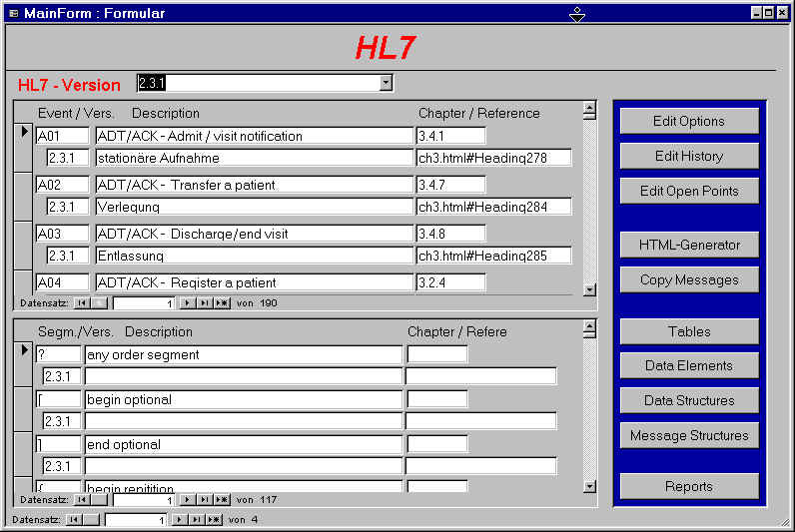Click the A02 Transfer a patient description field
795x532 pixels.
pos(254,185)
